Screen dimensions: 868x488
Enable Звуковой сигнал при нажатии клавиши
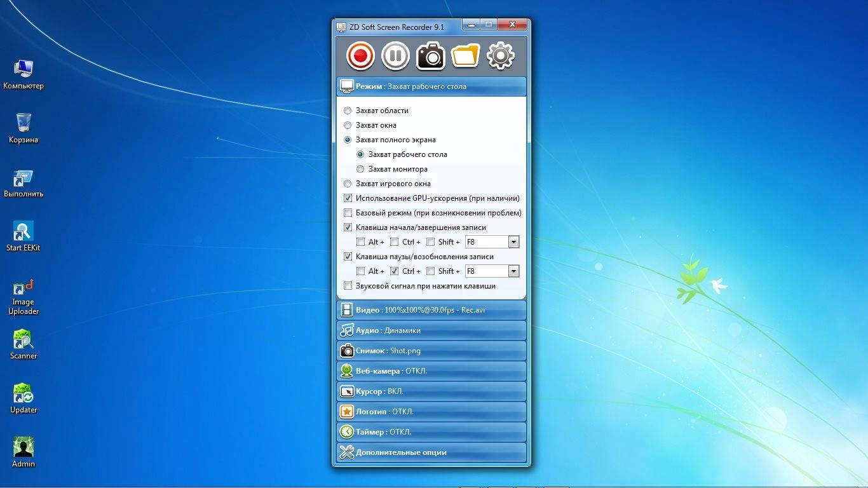click(x=348, y=286)
